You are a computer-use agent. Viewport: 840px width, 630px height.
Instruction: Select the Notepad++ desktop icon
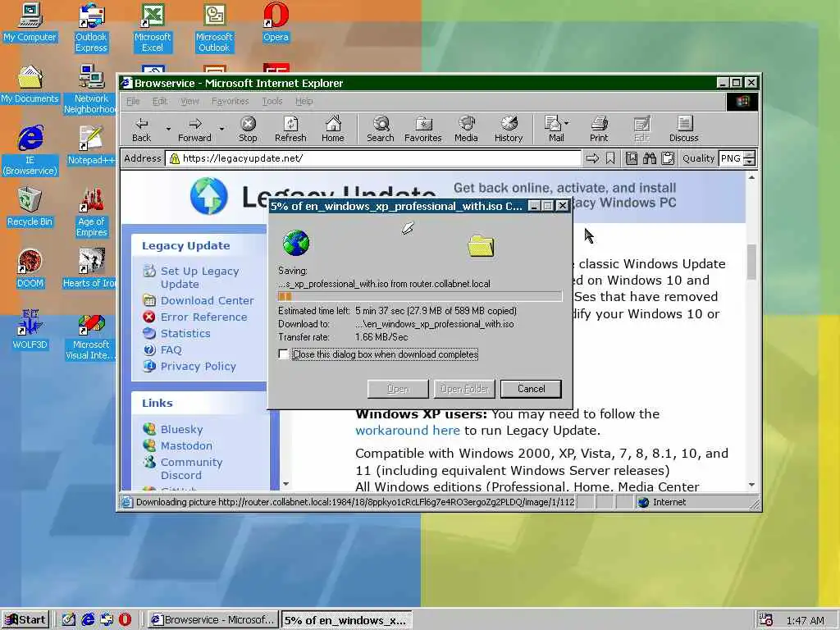coord(91,146)
